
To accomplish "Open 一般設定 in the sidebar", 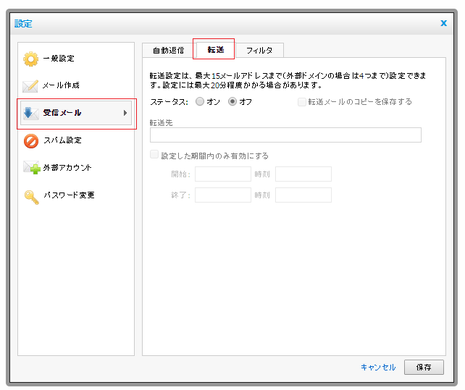I will click(x=59, y=59).
